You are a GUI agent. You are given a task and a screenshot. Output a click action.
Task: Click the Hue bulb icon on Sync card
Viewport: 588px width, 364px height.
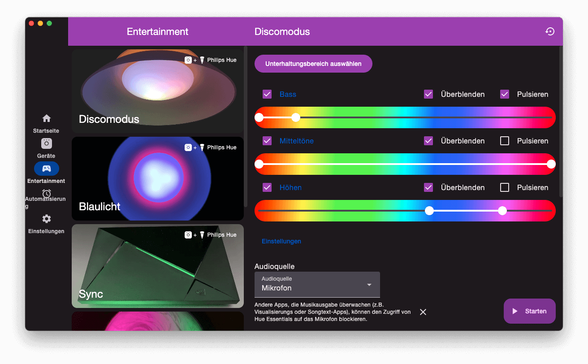pyautogui.click(x=202, y=235)
